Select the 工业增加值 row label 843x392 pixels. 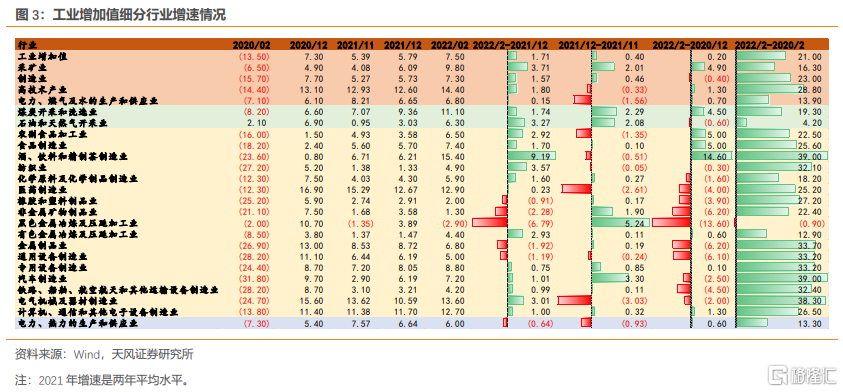click(x=43, y=56)
